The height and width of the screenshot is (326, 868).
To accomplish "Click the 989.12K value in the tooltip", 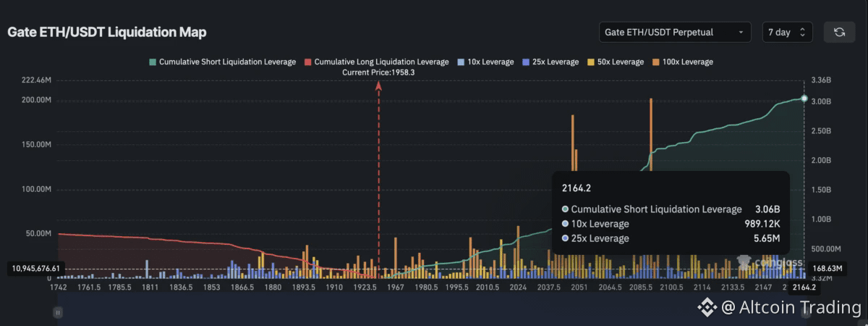I will click(x=762, y=224).
